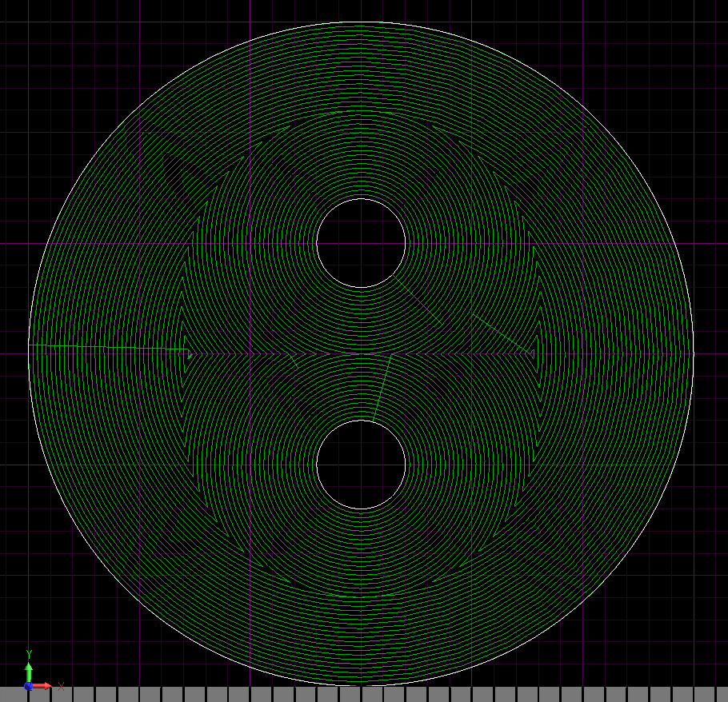Image resolution: width=728 pixels, height=702 pixels.
Task: Select the diagonal toolpath link below the upper hole
Action: pos(417,300)
